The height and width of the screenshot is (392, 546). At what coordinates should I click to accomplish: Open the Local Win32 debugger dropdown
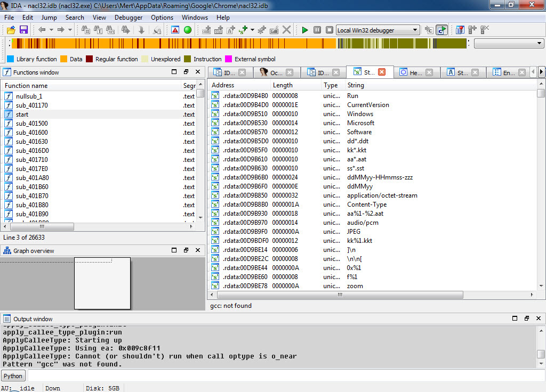(x=415, y=30)
